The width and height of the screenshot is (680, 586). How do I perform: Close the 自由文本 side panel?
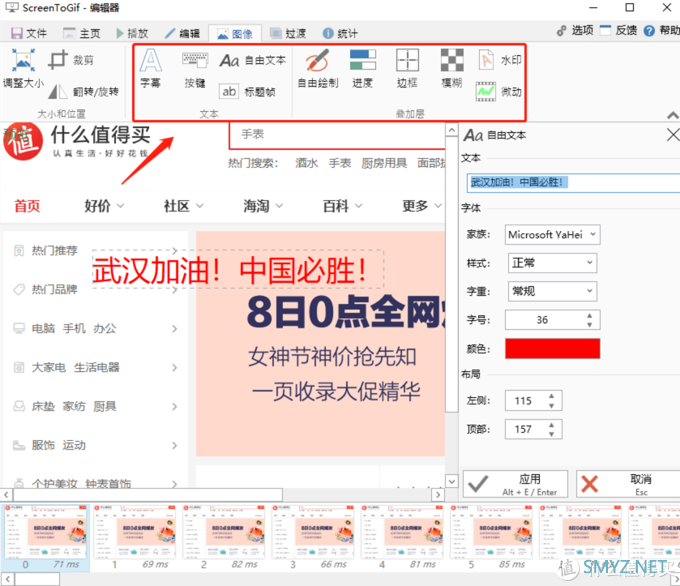tap(673, 134)
